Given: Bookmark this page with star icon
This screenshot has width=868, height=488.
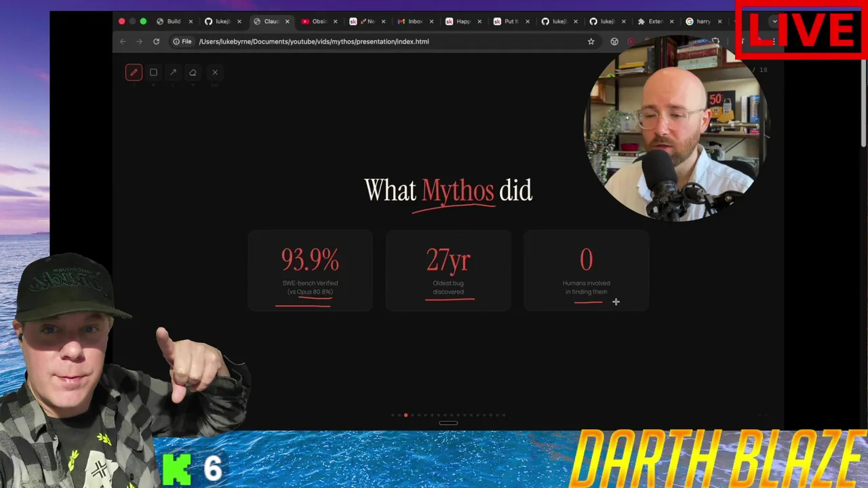Looking at the screenshot, I should (591, 41).
